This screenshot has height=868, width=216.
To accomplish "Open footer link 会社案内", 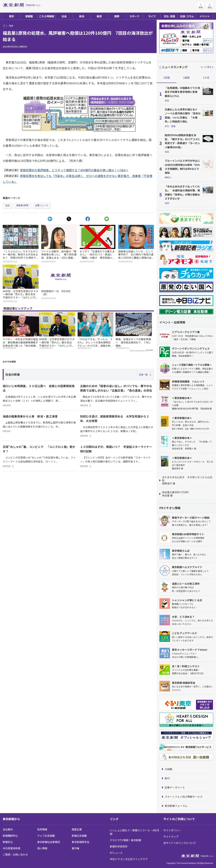I will pyautogui.click(x=8, y=829).
